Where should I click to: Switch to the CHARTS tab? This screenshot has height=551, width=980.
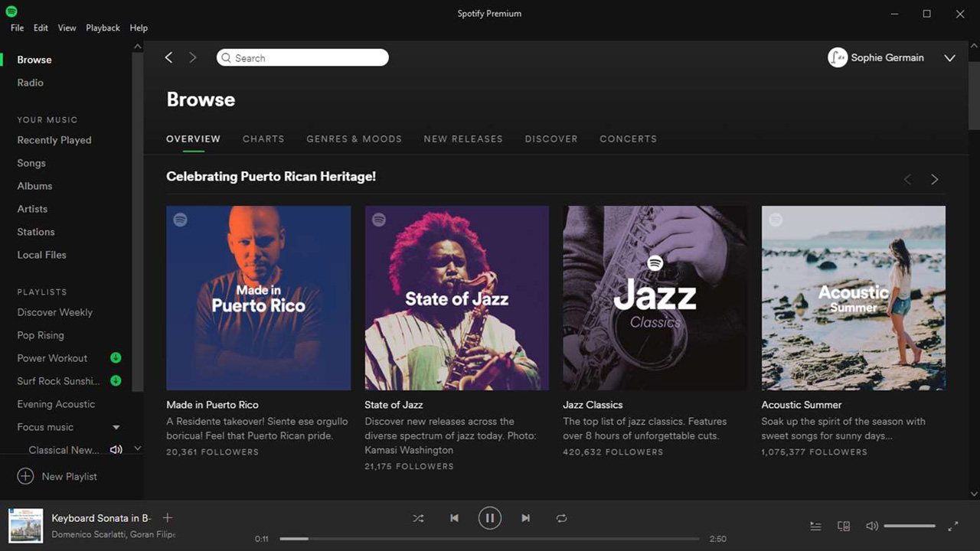[x=263, y=139]
